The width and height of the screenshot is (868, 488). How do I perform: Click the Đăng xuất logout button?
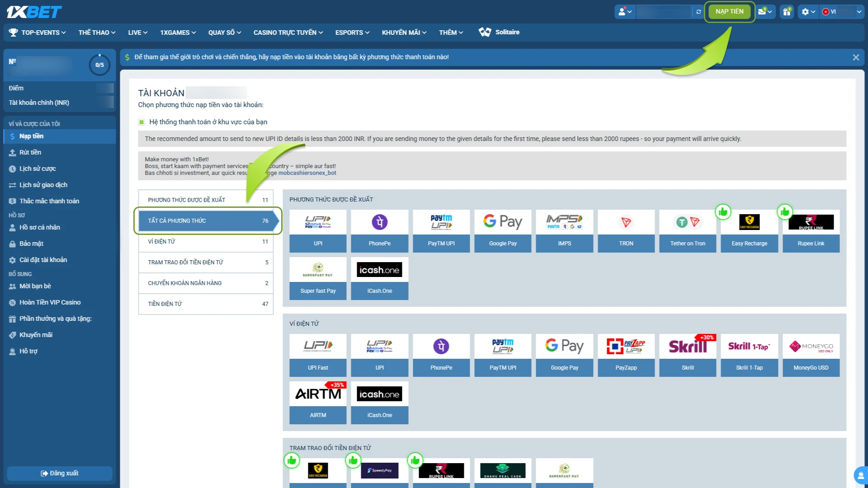tap(59, 473)
